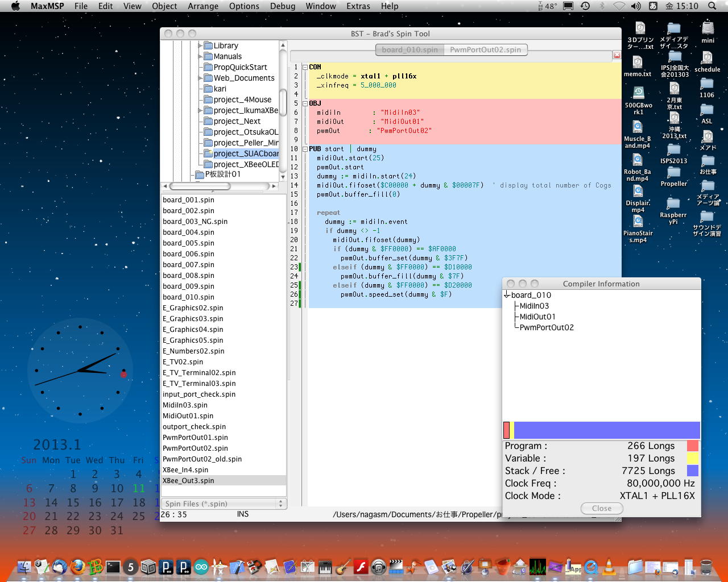Open the Propeller folder on desktop
This screenshot has width=728, height=582.
(x=673, y=173)
